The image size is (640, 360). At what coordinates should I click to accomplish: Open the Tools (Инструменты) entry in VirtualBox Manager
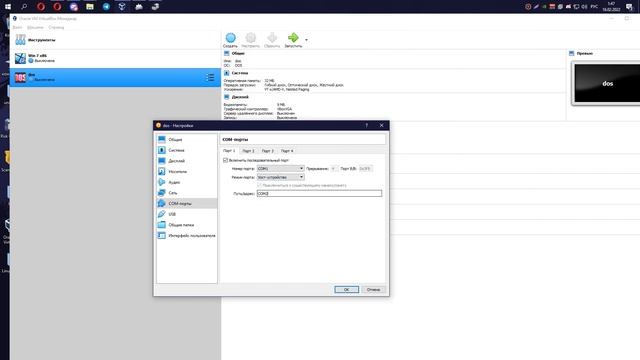[x=115, y=40]
